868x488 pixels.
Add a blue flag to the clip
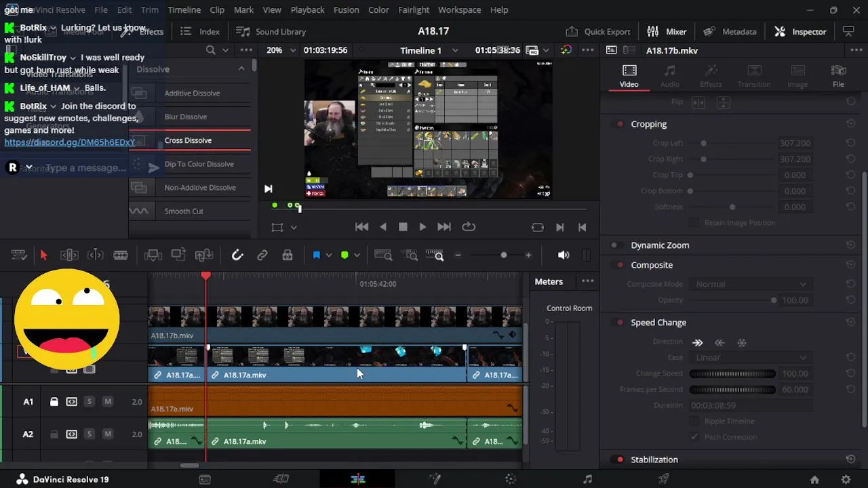tap(316, 255)
